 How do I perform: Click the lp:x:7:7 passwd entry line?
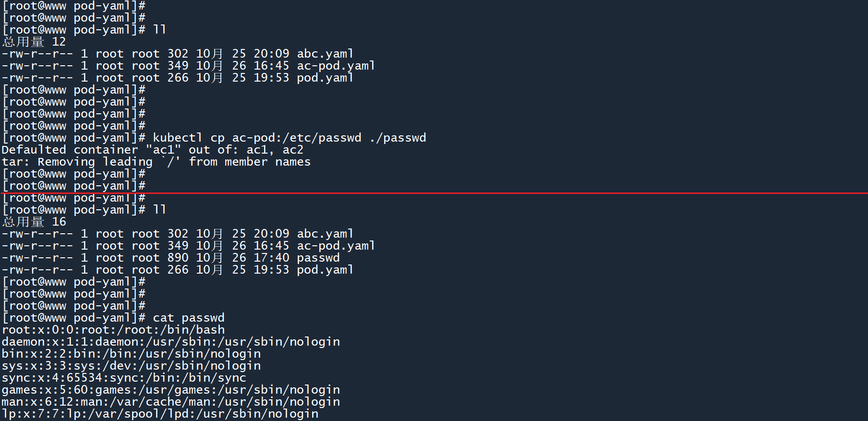[160, 414]
